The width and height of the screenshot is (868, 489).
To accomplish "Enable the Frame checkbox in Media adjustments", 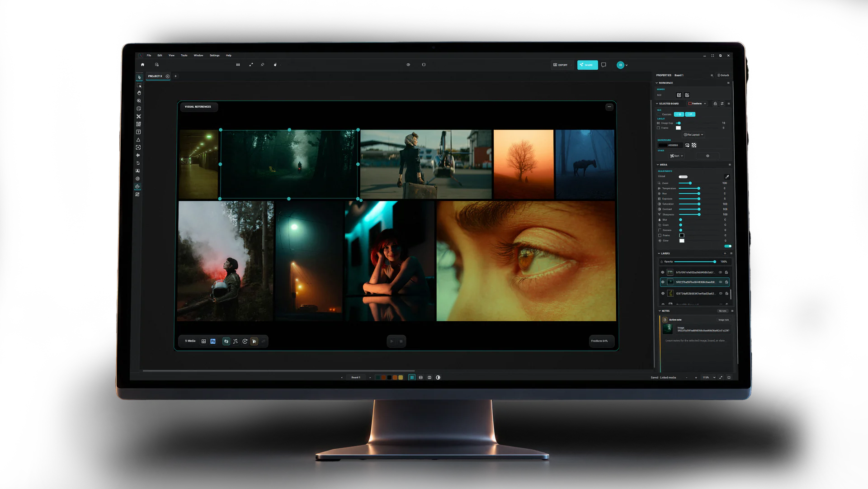I will tap(660, 235).
